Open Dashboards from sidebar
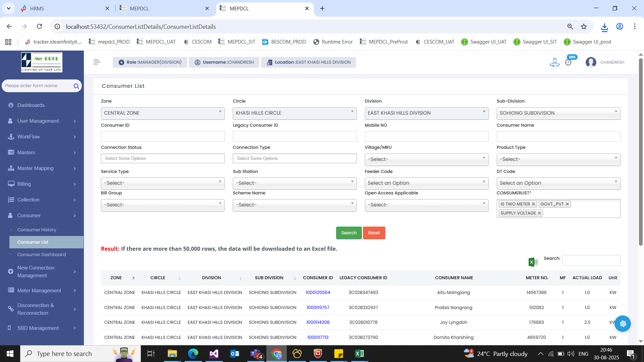The height and width of the screenshot is (362, 644). click(x=31, y=105)
